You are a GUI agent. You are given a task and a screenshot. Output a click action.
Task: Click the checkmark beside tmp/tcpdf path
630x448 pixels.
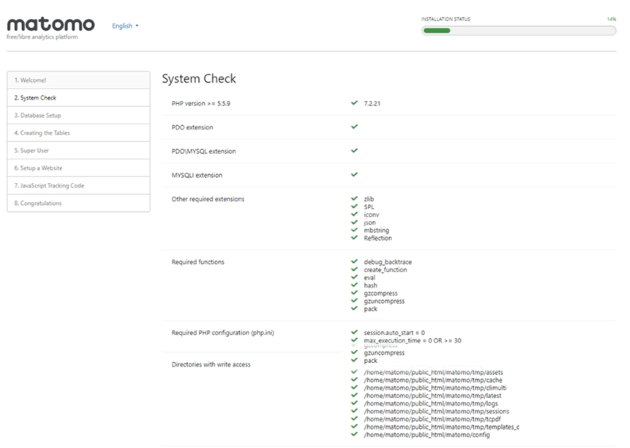[354, 419]
